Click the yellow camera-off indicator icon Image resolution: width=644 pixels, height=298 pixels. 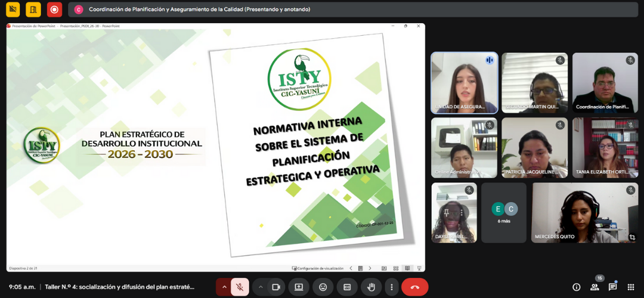(13, 10)
